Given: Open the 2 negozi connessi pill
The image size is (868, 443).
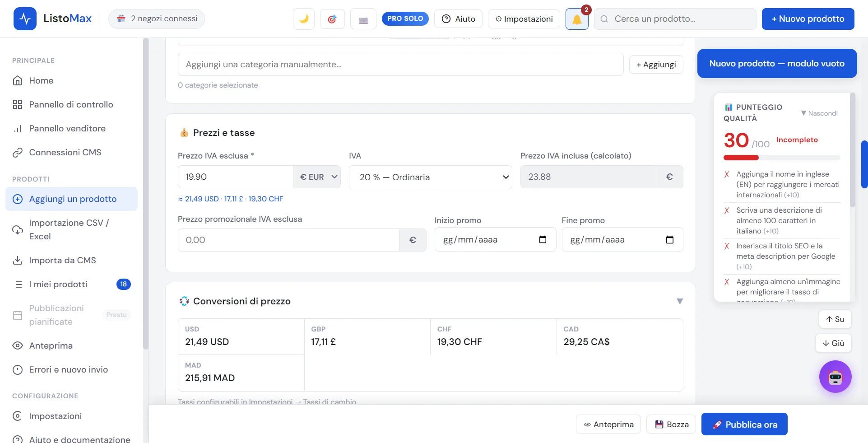Looking at the screenshot, I should click(157, 19).
